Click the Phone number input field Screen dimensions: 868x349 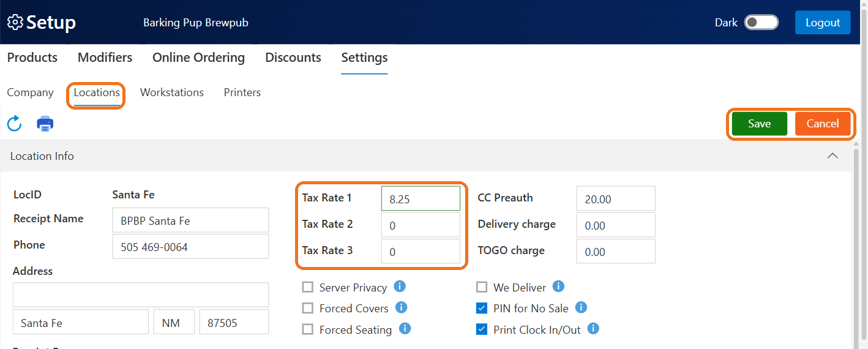190,247
